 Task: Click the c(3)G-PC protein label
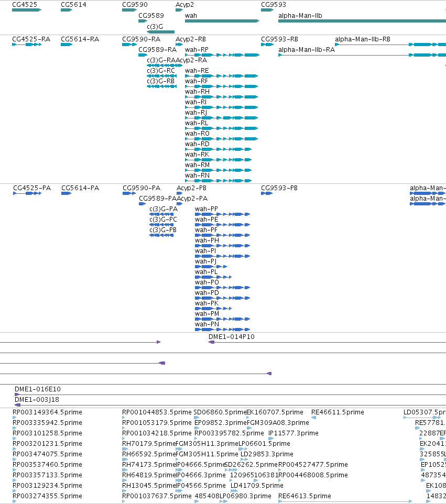pyautogui.click(x=164, y=220)
